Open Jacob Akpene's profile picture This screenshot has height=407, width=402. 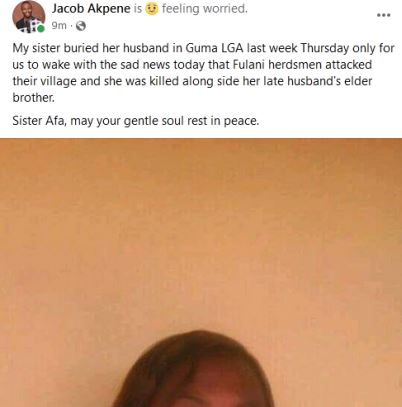pyautogui.click(x=29, y=17)
